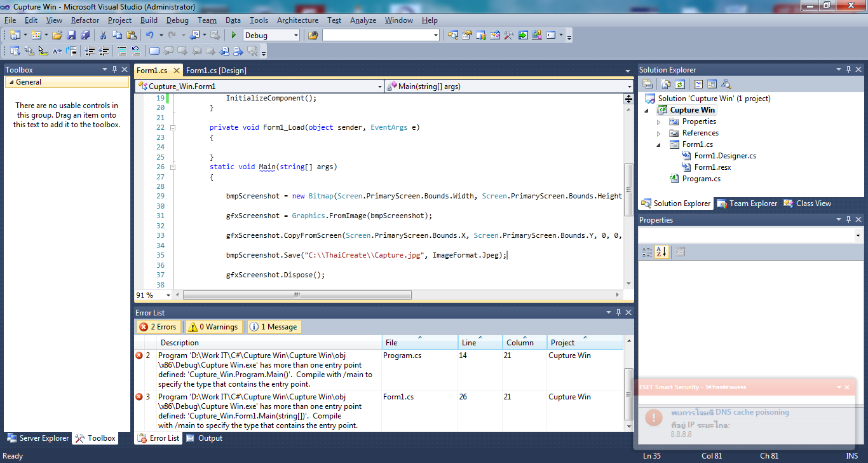Switch to the Team Explorer tab
Viewport: 868px width, 463px height.
click(x=747, y=204)
